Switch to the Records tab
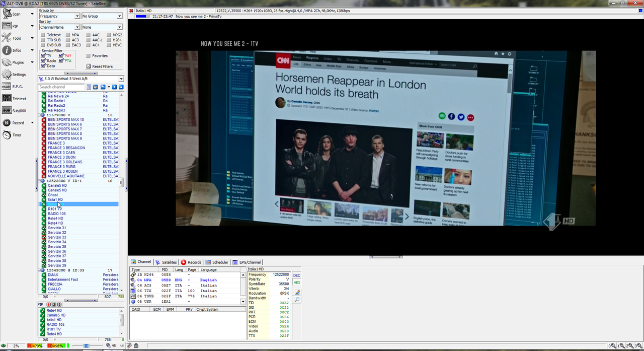Image resolution: width=644 pixels, height=351 pixels. (x=191, y=262)
